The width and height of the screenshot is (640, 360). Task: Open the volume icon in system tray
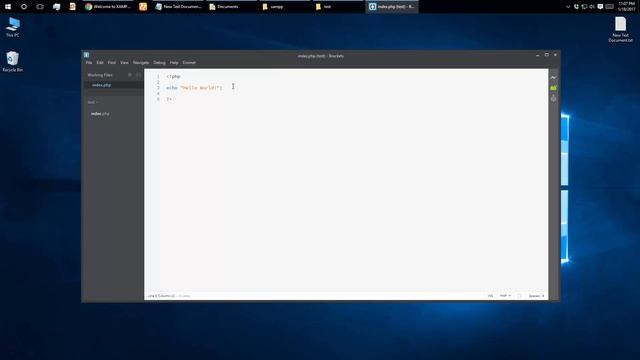(x=592, y=7)
